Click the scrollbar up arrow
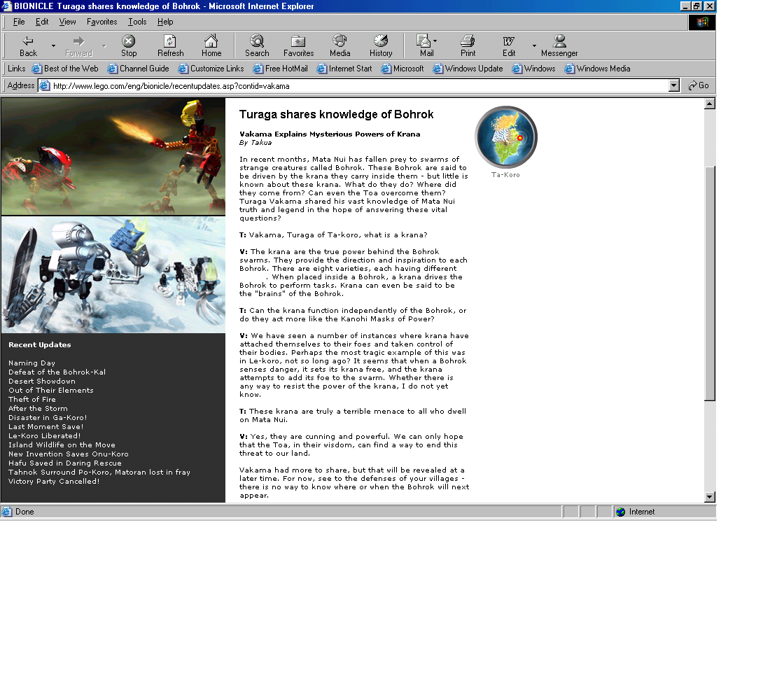The width and height of the screenshot is (770, 700). pos(710,104)
